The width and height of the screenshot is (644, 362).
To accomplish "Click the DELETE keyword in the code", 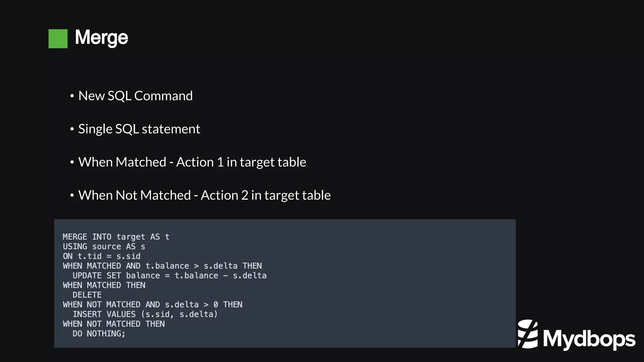I will (x=87, y=295).
